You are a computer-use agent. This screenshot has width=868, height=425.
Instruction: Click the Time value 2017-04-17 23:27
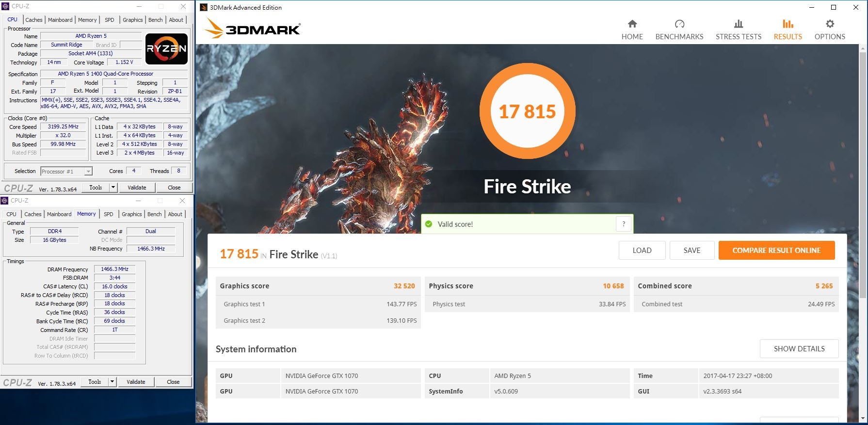[x=738, y=376]
